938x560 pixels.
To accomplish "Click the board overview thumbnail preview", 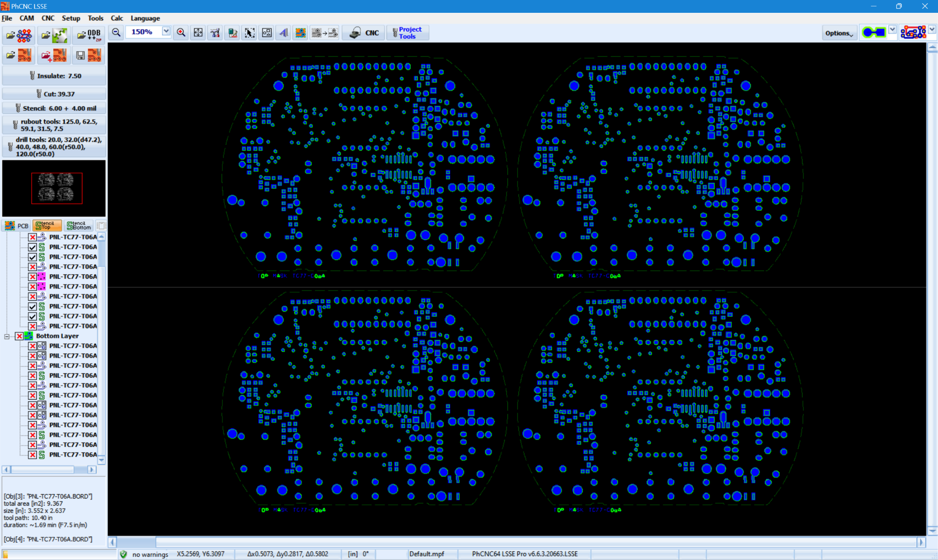I will (x=54, y=188).
